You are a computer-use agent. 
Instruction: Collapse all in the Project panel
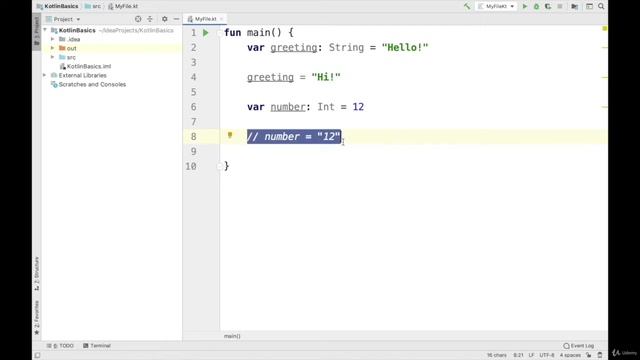pos(150,19)
